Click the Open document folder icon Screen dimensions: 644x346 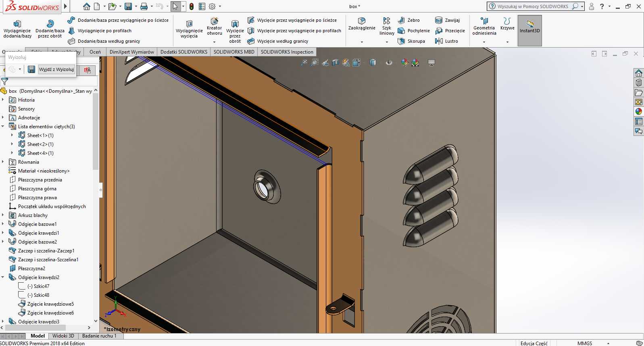pyautogui.click(x=112, y=6)
